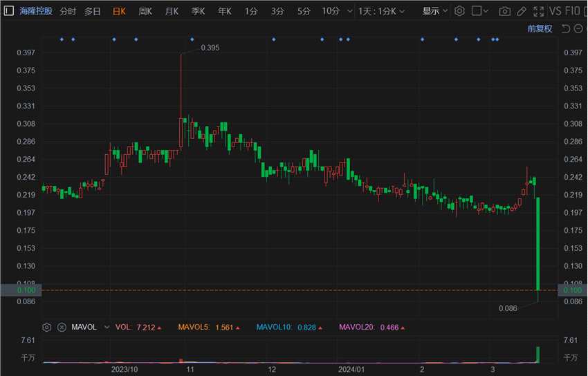Click the large green volume bar
Image resolution: width=588 pixels, height=376 pixels.
point(538,355)
